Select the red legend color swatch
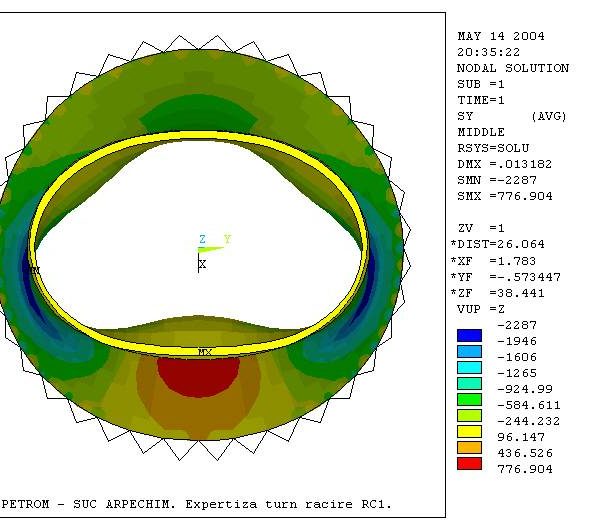Image resolution: width=600 pixels, height=530 pixels. pos(469,463)
